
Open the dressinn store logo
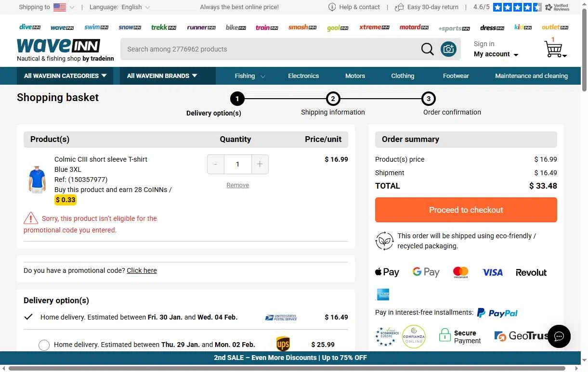click(492, 28)
